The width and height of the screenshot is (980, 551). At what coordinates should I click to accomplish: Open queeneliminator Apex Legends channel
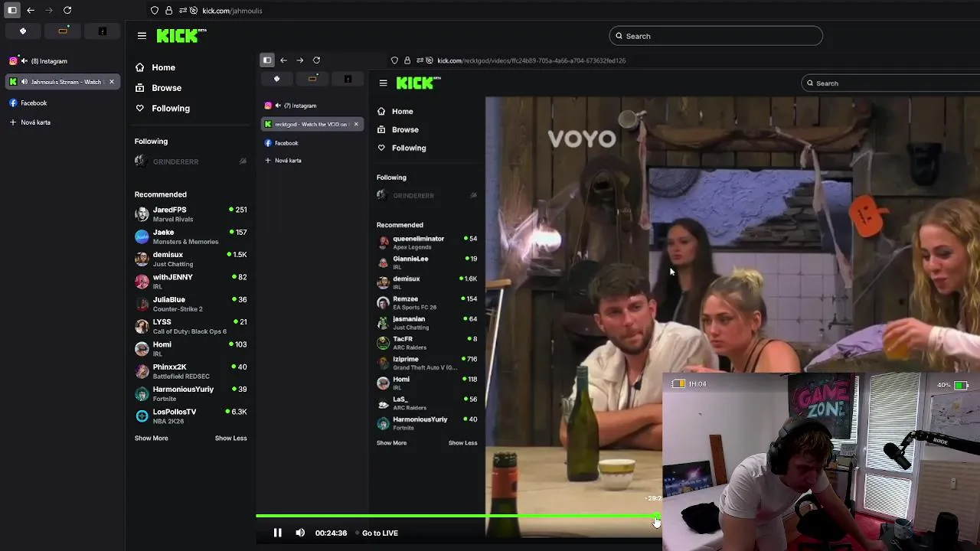[427, 243]
